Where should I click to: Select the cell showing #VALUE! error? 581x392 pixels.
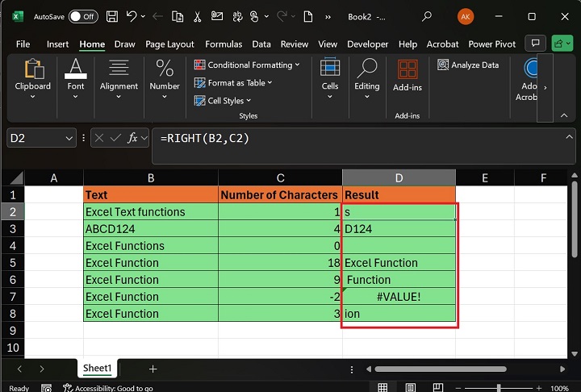(399, 297)
